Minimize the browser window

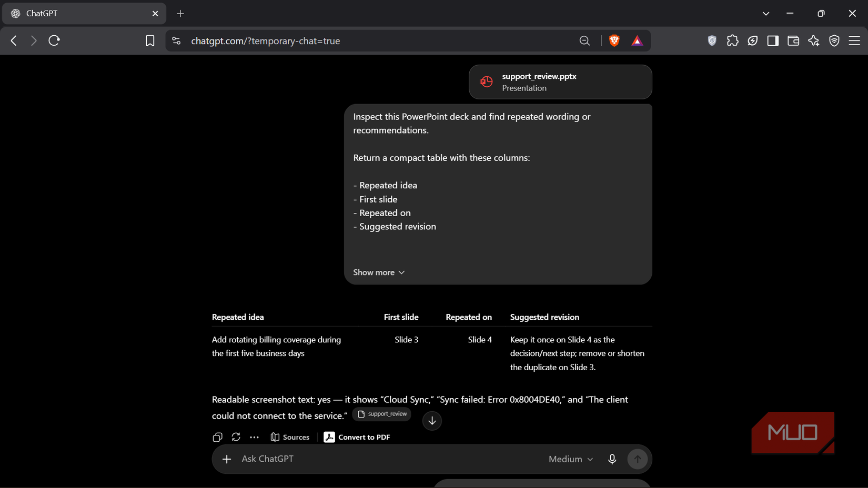point(790,14)
